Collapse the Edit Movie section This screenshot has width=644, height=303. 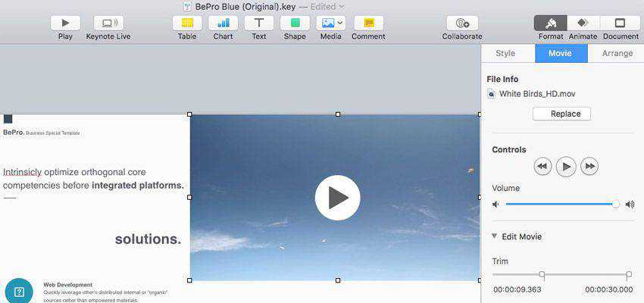click(x=495, y=236)
